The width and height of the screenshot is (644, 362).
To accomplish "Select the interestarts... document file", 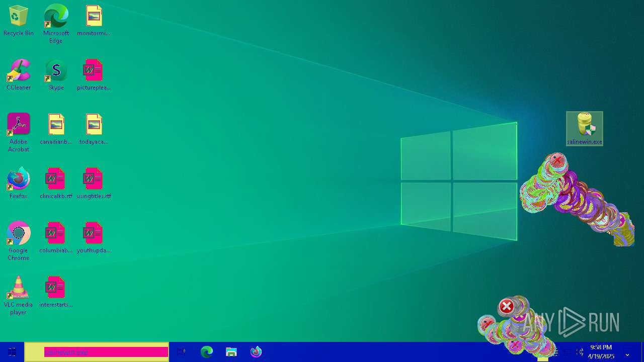I will (56, 293).
